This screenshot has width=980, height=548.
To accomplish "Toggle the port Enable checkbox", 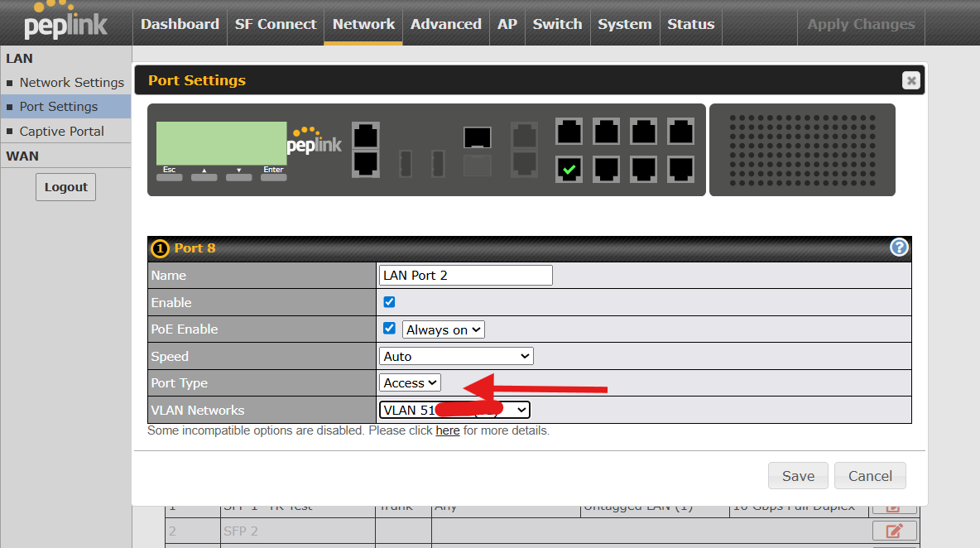I will (x=390, y=302).
